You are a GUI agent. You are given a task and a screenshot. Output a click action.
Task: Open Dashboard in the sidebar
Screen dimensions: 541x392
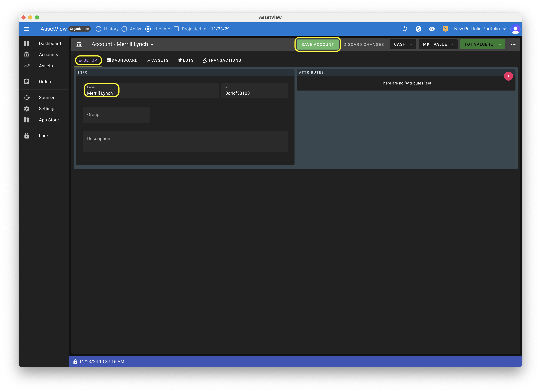[x=50, y=43]
